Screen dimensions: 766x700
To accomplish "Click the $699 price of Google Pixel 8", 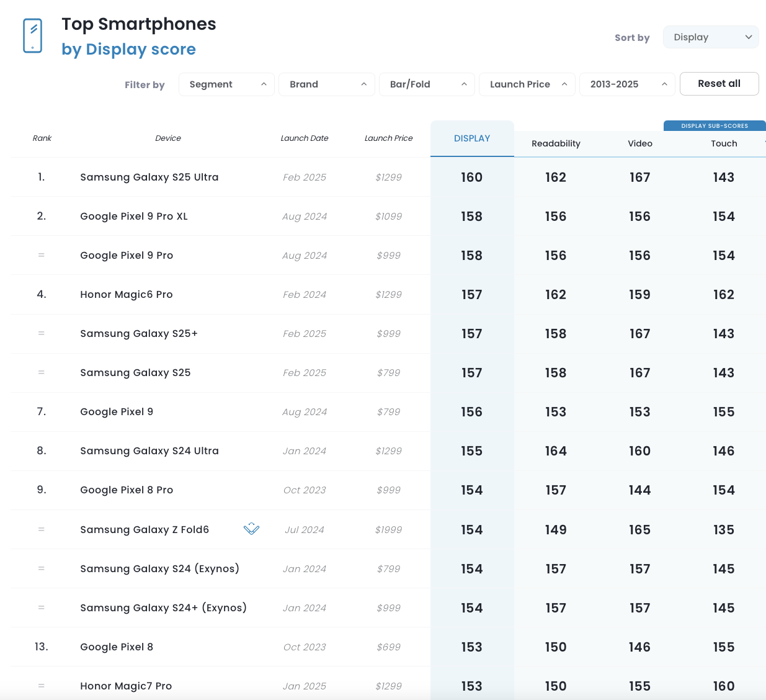I will (x=388, y=647).
